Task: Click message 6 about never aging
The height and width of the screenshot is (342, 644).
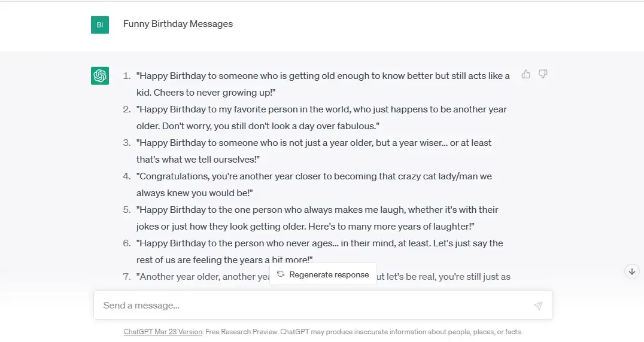Action: pyautogui.click(x=320, y=251)
